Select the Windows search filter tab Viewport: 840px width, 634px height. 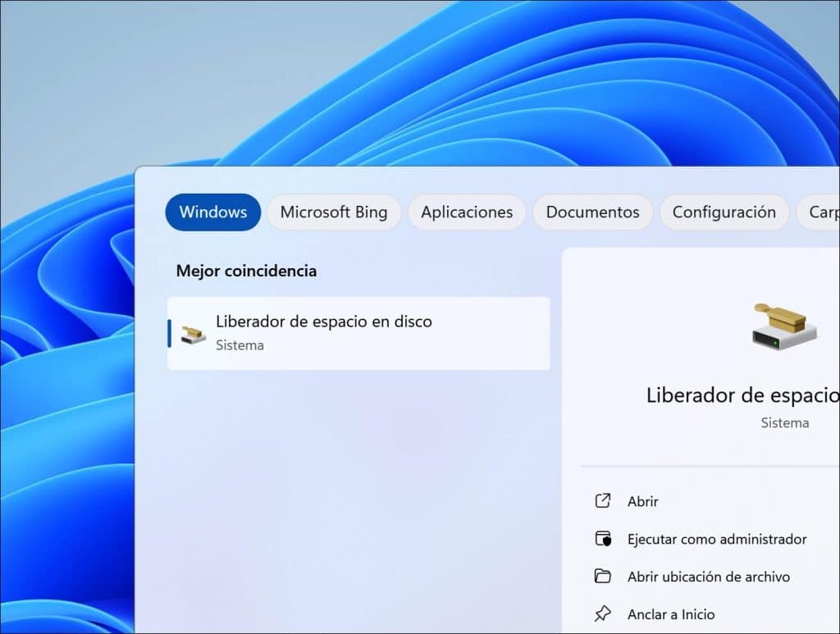click(212, 212)
